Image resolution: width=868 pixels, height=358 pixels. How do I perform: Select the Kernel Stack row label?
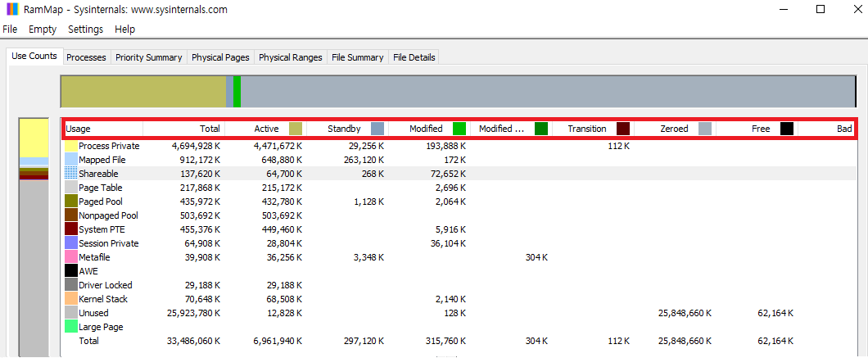103,299
